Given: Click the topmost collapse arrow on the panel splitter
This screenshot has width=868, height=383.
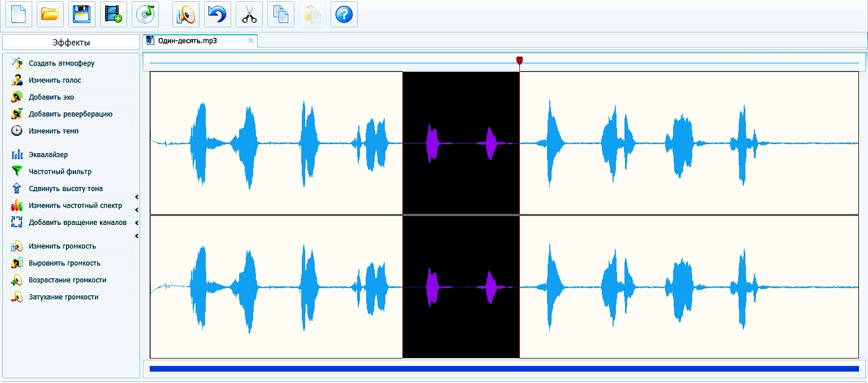Looking at the screenshot, I should pos(137,197).
